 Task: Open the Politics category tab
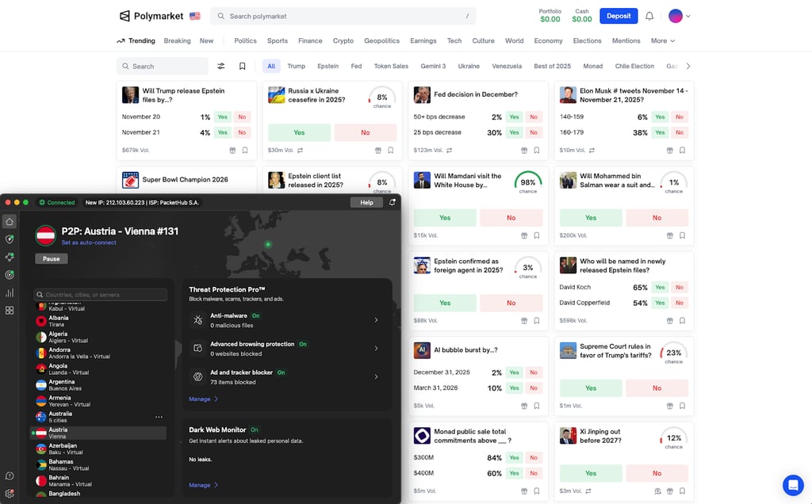(245, 41)
